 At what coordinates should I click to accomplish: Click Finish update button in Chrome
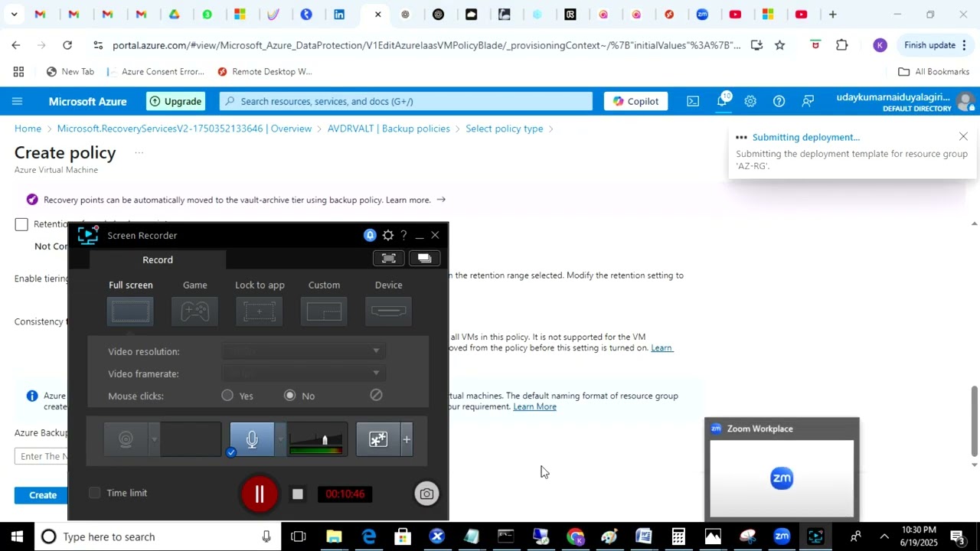(936, 45)
